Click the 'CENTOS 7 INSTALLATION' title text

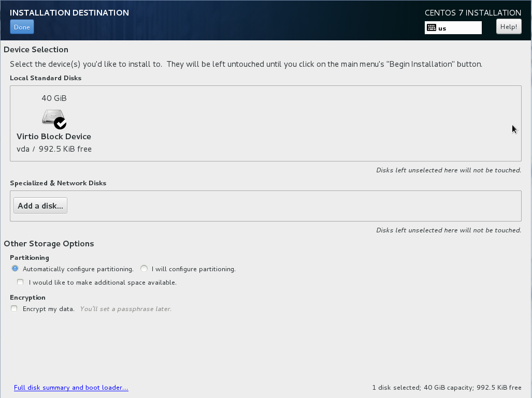point(472,13)
